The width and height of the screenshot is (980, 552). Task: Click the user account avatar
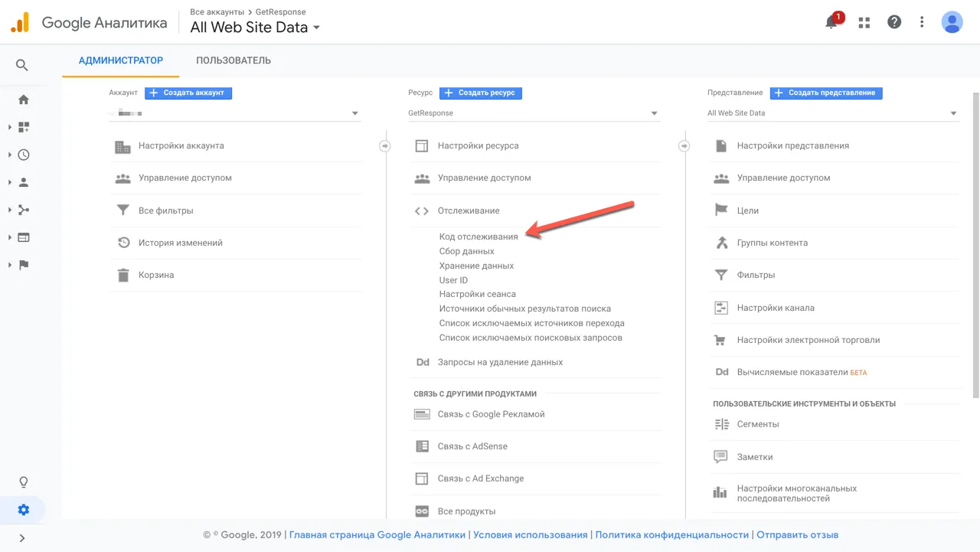[x=952, y=22]
